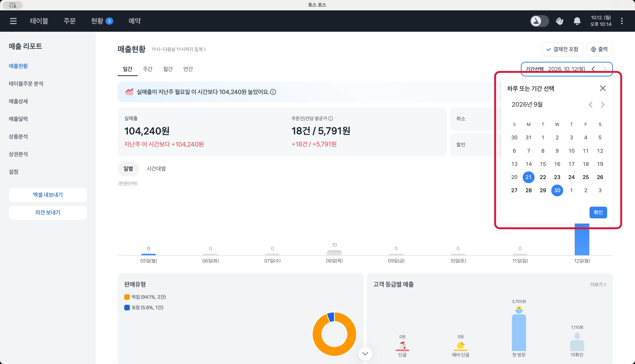
Task: Close the date picker with X
Action: [x=603, y=88]
